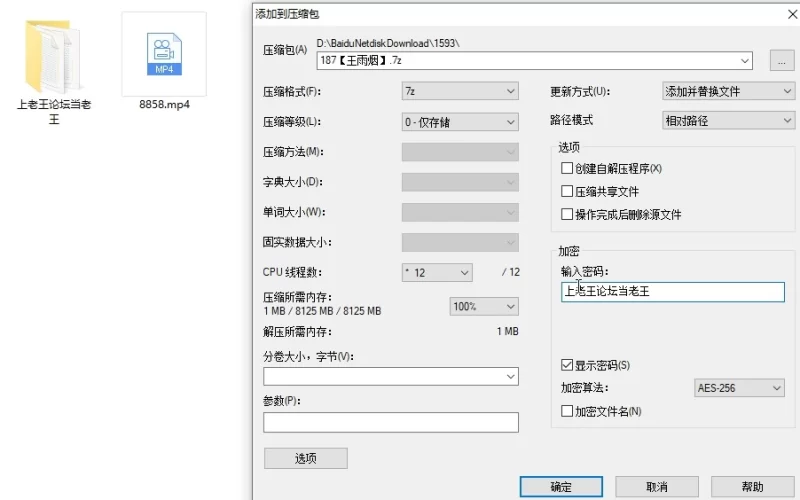Screen dimensions: 800x500
Task: Open the CPU 线程数 dropdown showing 12
Action: coord(437,272)
